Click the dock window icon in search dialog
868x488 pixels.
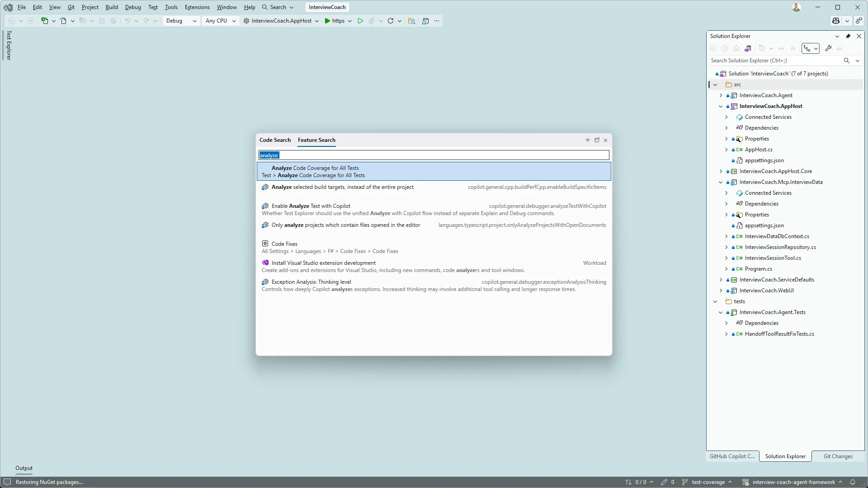(x=597, y=140)
